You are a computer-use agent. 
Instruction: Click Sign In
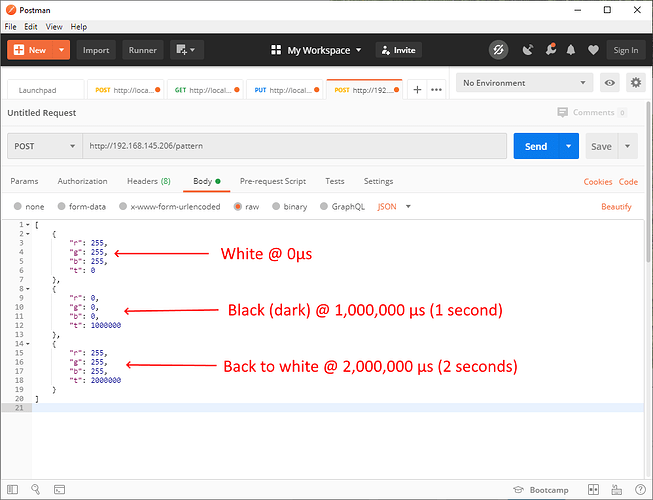tap(626, 50)
